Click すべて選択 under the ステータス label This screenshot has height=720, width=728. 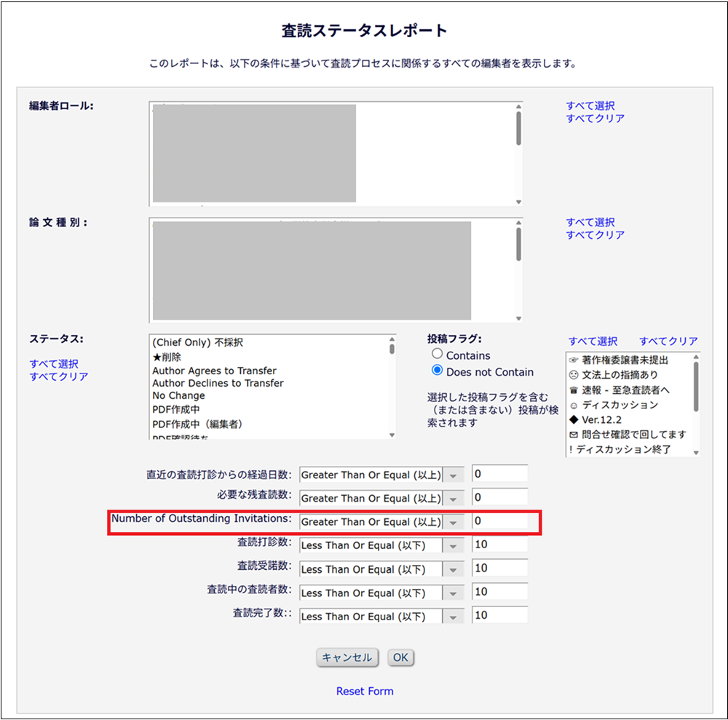tap(54, 364)
